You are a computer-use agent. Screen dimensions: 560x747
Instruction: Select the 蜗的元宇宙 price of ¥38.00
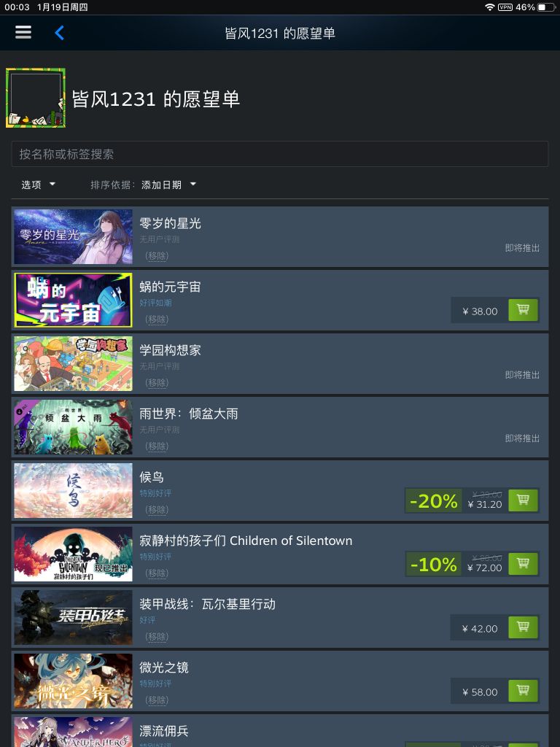pyautogui.click(x=480, y=311)
